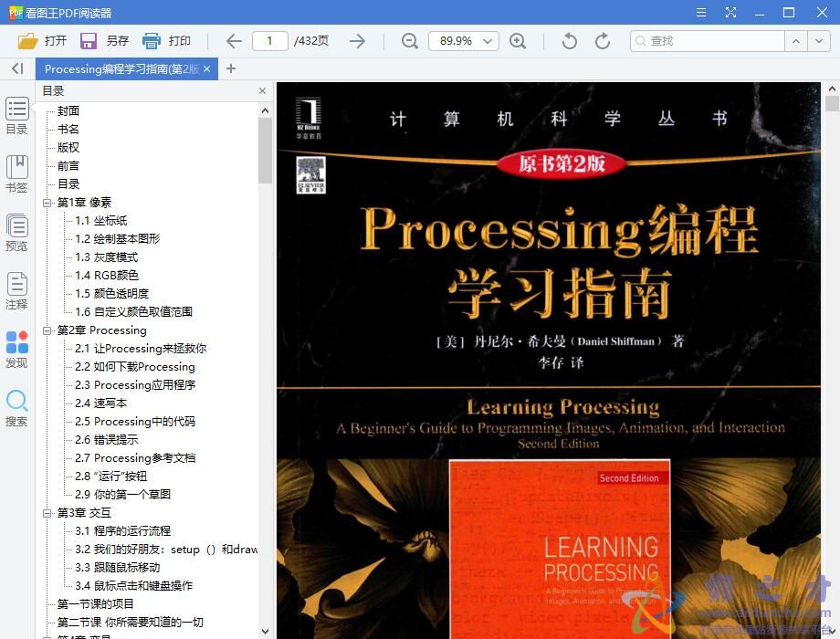The height and width of the screenshot is (639, 840).
Task: Jump to 封面 in the outline
Action: pyautogui.click(x=68, y=110)
